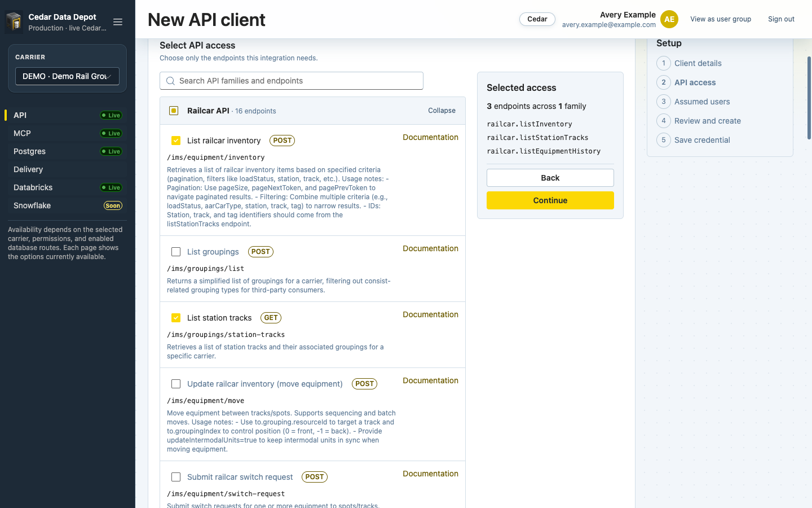The height and width of the screenshot is (508, 812).
Task: Click the Back button
Action: click(x=550, y=178)
